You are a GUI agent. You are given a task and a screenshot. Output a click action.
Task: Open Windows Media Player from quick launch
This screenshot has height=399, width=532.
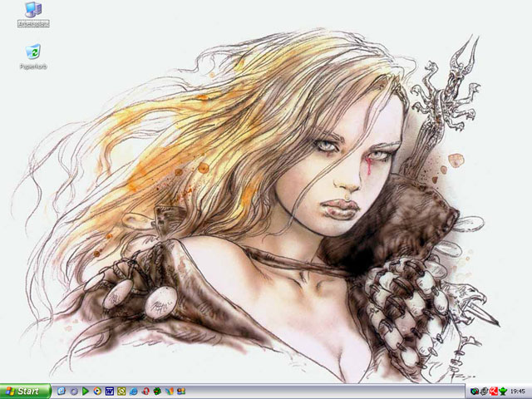(98, 392)
